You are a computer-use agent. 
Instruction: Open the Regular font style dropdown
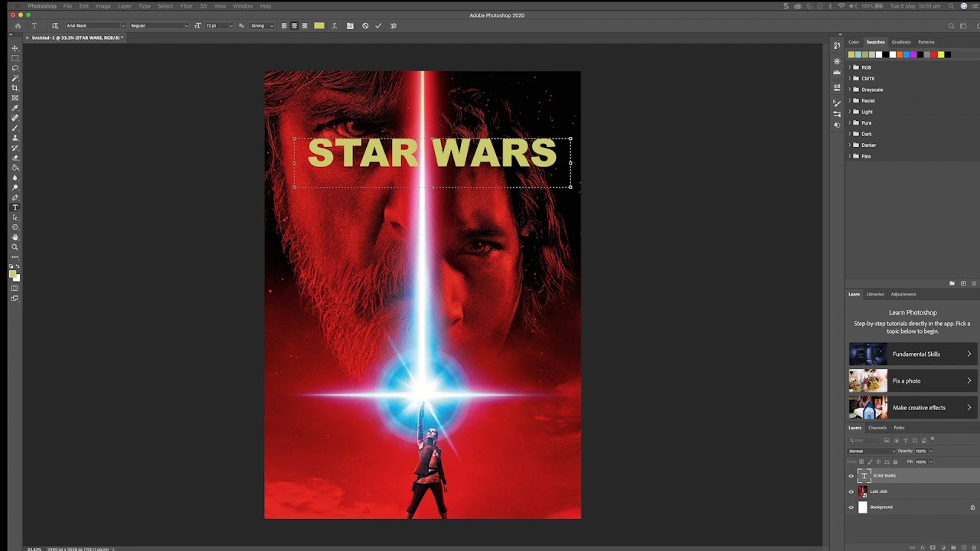click(158, 26)
